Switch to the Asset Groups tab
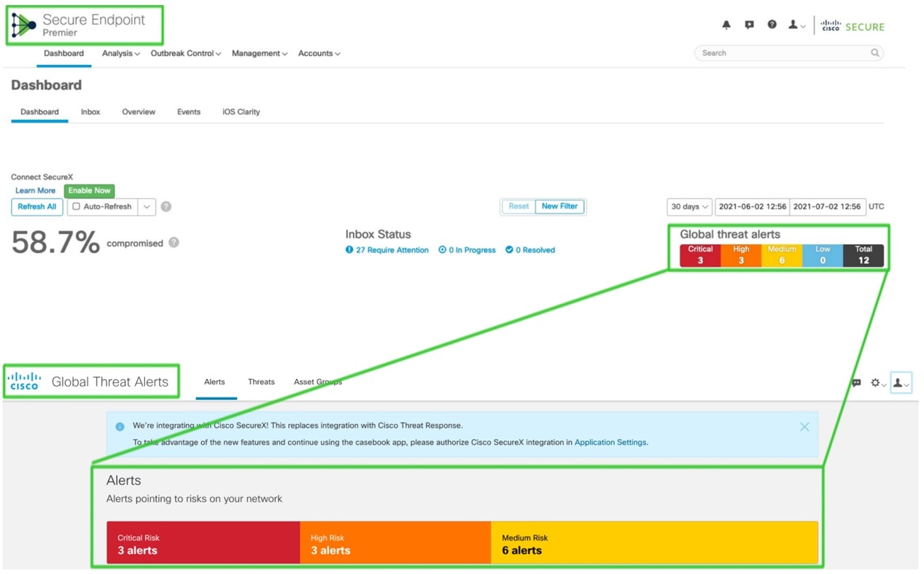 click(x=318, y=381)
